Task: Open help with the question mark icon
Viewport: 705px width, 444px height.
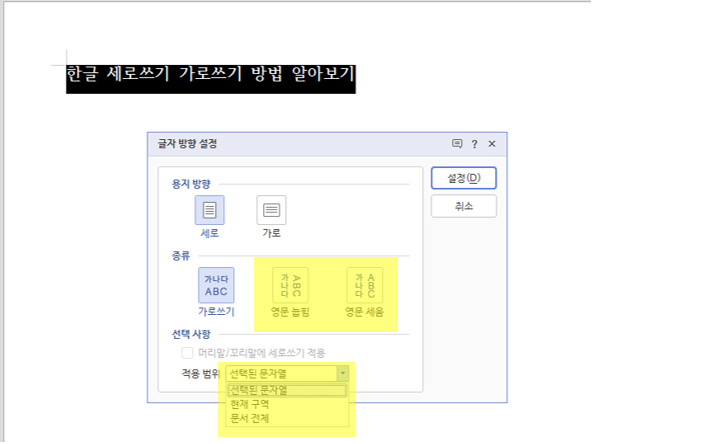Action: click(x=474, y=144)
